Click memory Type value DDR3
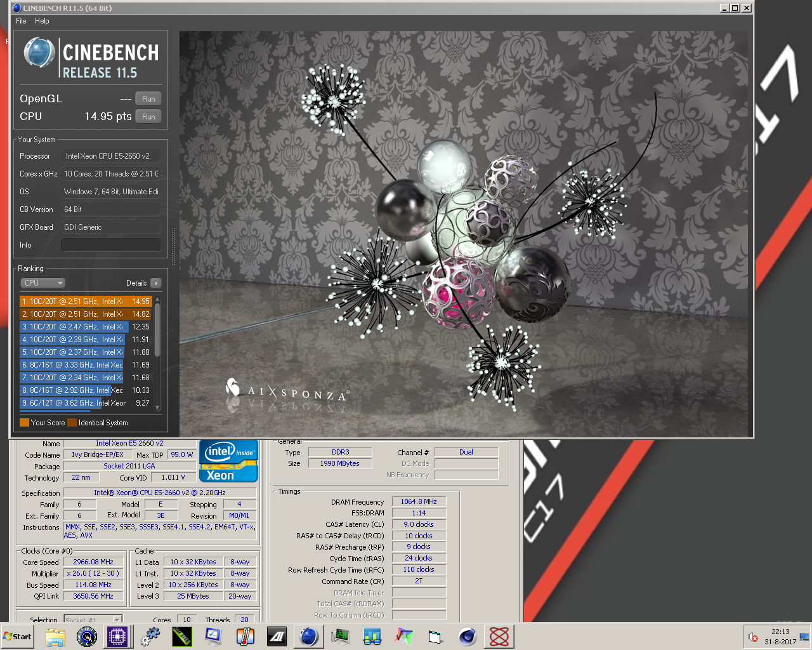 click(340, 453)
